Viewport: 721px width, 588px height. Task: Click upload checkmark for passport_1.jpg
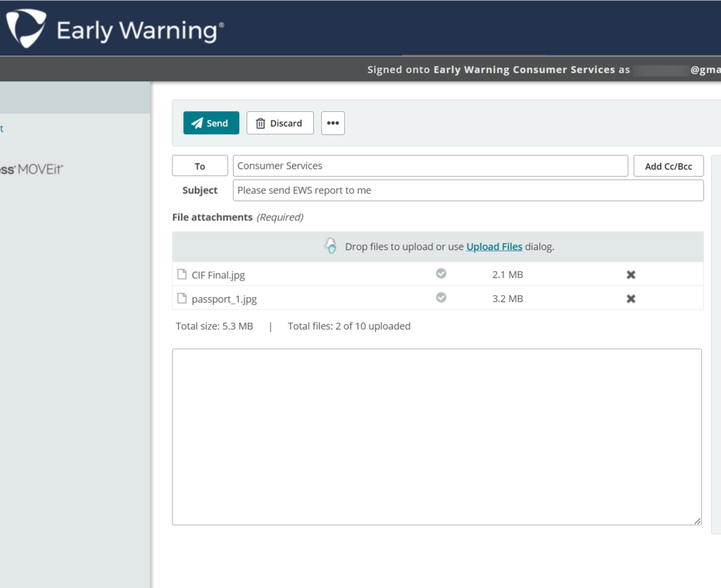(441, 297)
